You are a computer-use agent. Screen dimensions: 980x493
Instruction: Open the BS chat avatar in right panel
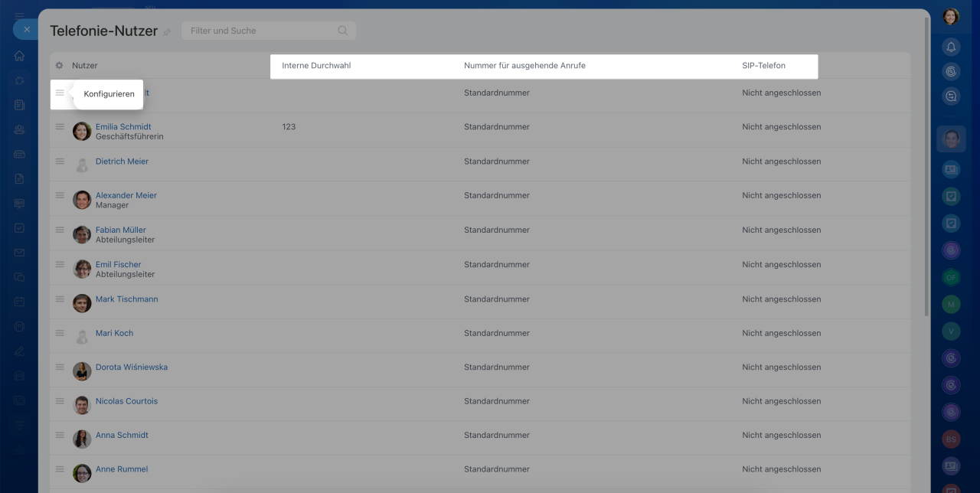951,439
